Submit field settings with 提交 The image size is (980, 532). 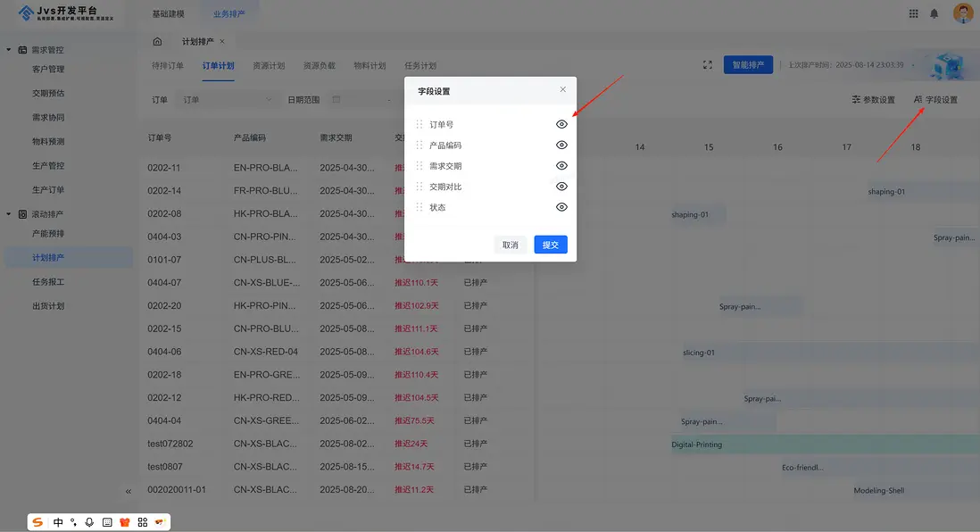551,245
